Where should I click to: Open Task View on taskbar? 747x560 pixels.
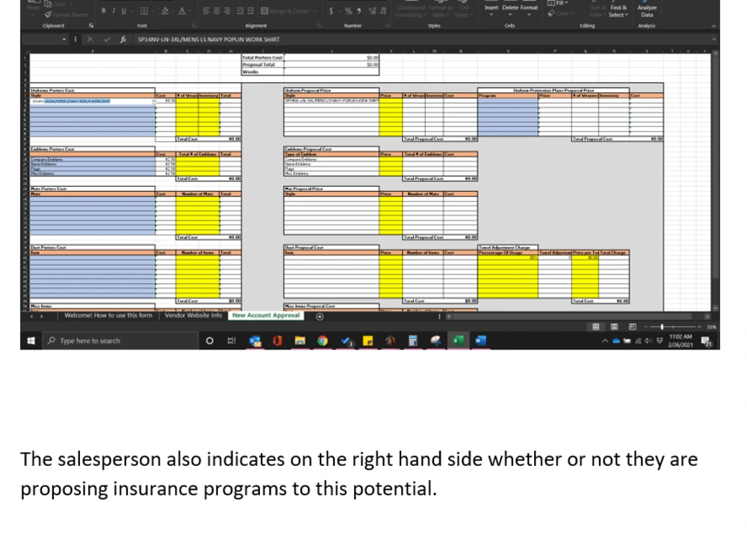[232, 340]
